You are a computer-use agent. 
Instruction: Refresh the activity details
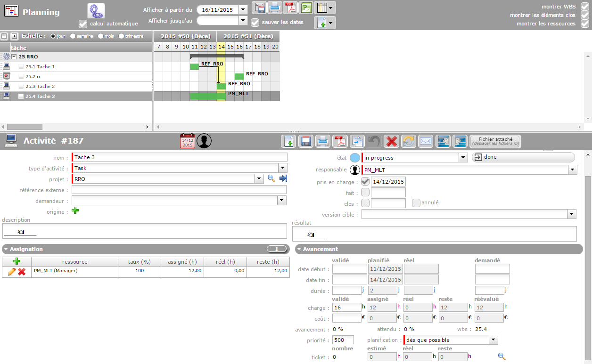click(x=408, y=141)
